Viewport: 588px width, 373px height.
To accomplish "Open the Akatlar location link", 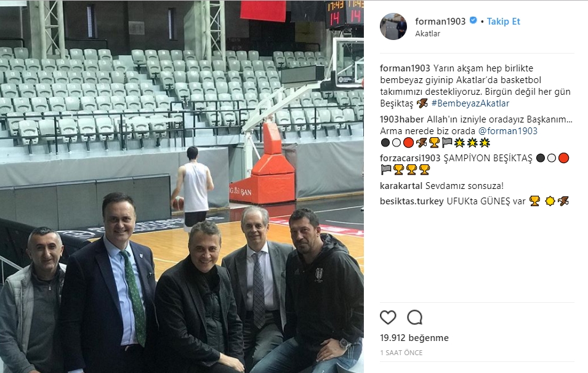I will (x=427, y=33).
